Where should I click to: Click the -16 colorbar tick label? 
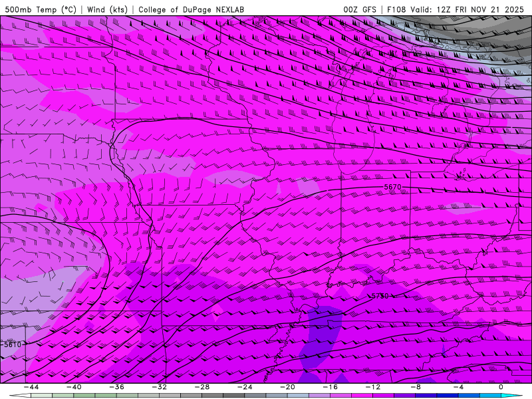tap(331, 387)
